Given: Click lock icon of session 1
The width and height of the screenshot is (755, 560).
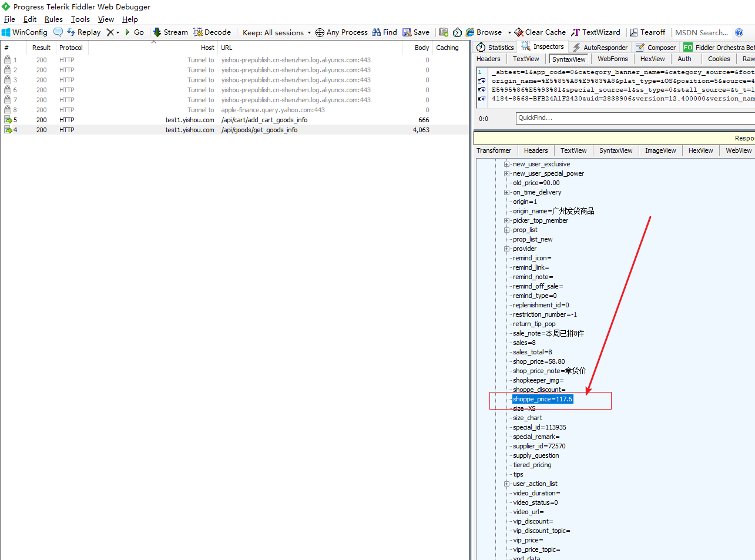Looking at the screenshot, I should tap(8, 60).
